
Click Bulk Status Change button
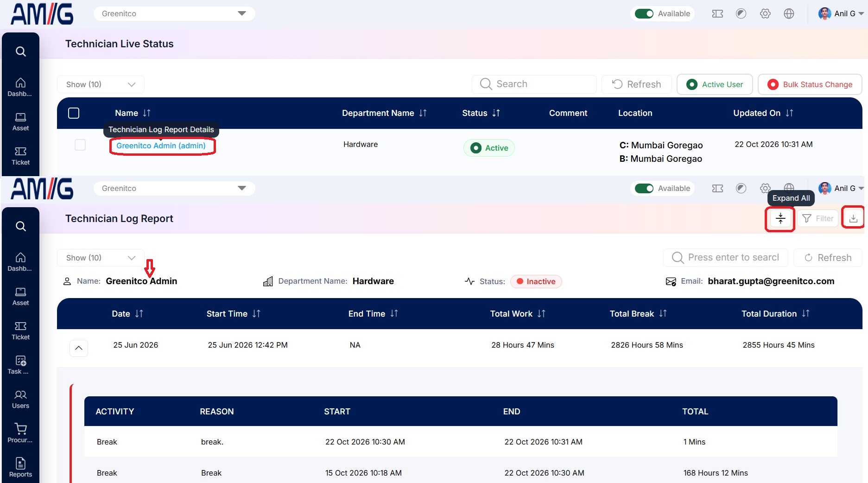tap(810, 84)
